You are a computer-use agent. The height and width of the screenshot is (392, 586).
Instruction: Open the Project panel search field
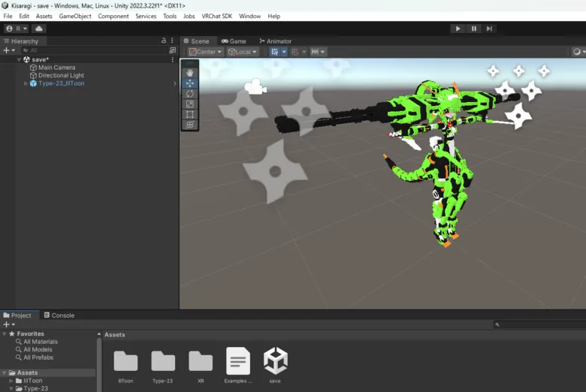(541, 324)
